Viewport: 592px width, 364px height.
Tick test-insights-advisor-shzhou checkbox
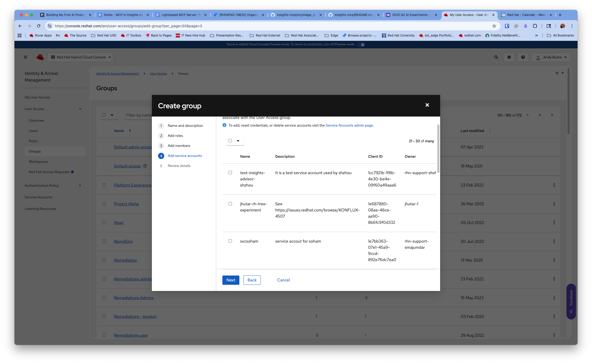click(x=230, y=173)
